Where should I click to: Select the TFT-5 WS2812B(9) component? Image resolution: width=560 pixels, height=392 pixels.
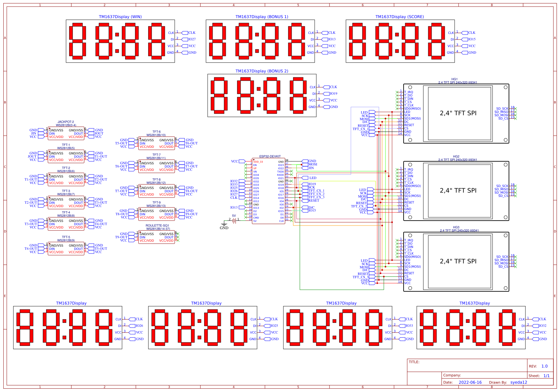click(66, 248)
